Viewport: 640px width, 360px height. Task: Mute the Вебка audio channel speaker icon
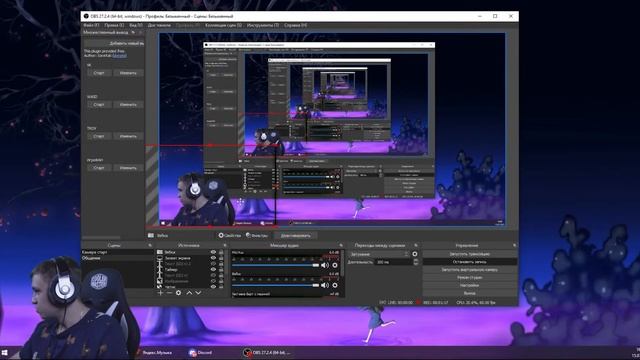[x=325, y=285]
